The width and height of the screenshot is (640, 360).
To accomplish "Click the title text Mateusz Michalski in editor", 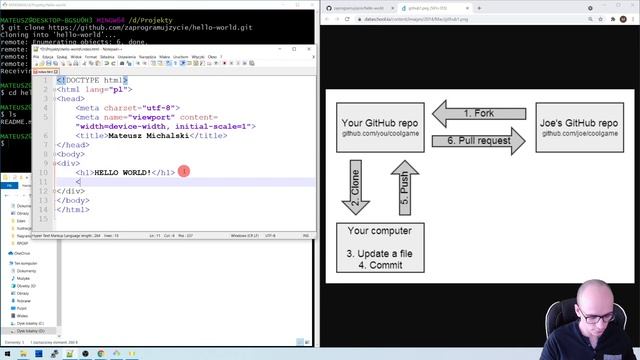I will pyautogui.click(x=149, y=136).
